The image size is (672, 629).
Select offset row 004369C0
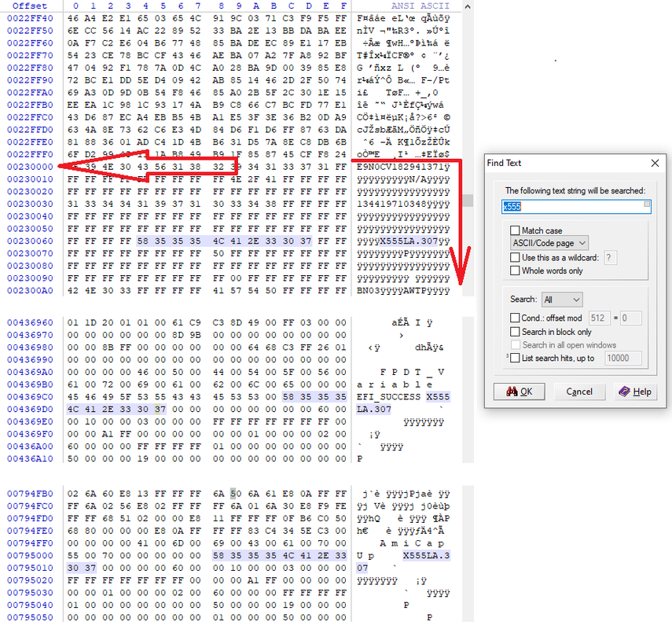(x=30, y=396)
